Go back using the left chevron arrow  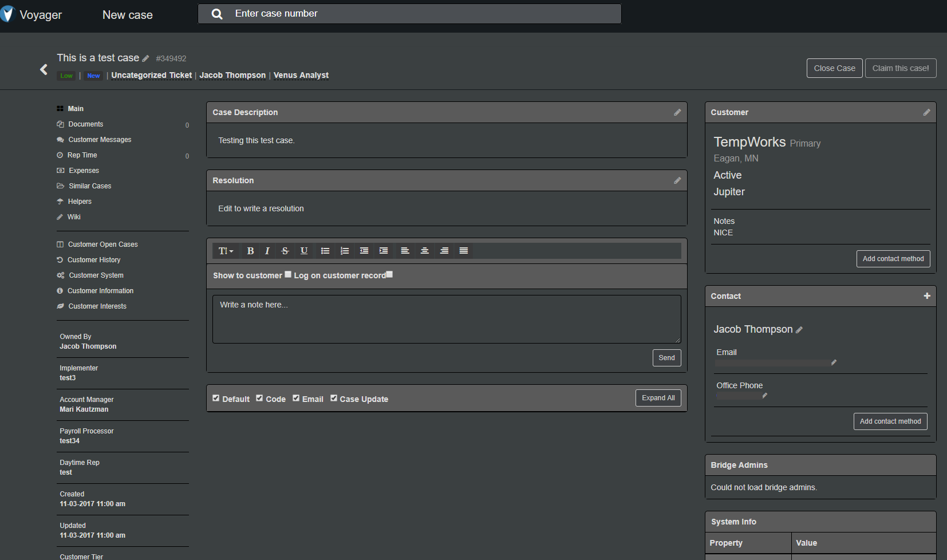point(44,69)
